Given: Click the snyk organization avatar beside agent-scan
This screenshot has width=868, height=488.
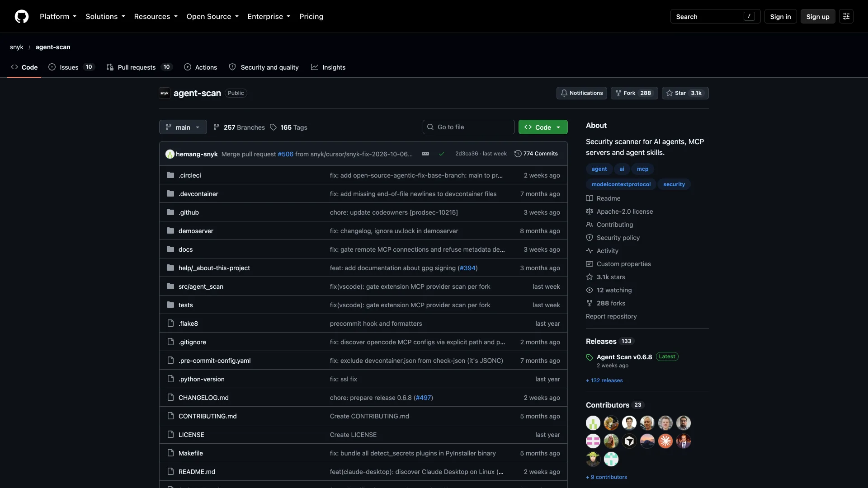Looking at the screenshot, I should (x=165, y=93).
